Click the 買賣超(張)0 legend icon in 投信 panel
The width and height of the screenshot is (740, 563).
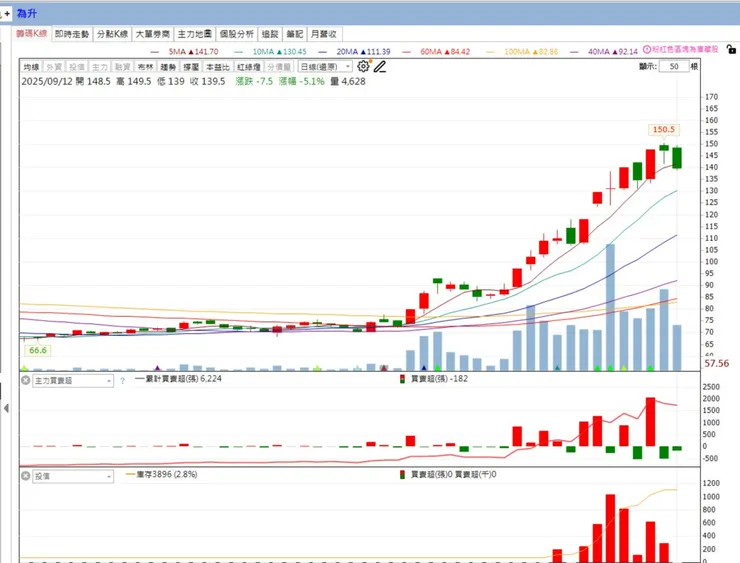[403, 474]
